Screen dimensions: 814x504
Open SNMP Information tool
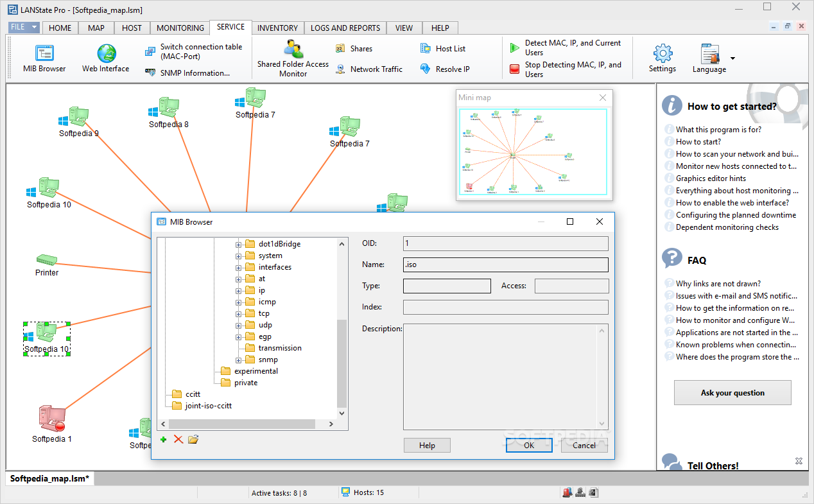tap(187, 73)
